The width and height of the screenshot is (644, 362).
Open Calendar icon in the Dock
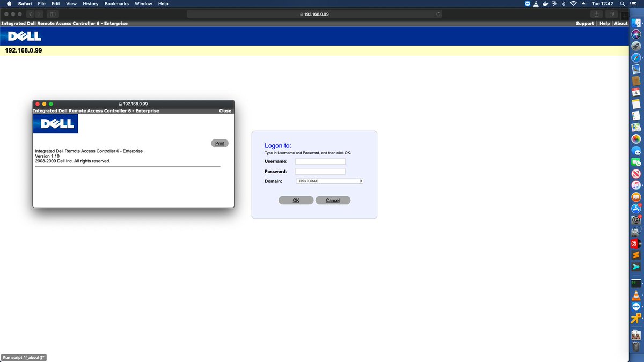click(x=636, y=92)
